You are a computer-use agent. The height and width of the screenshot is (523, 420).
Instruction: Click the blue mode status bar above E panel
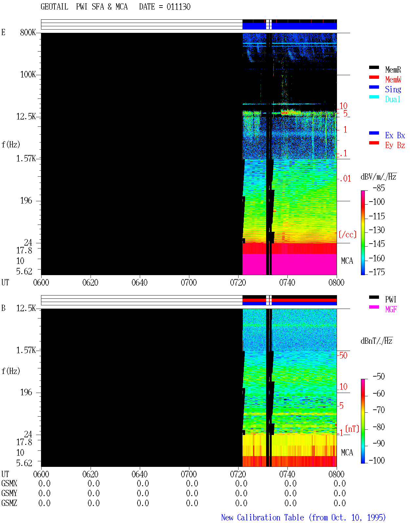click(289, 26)
